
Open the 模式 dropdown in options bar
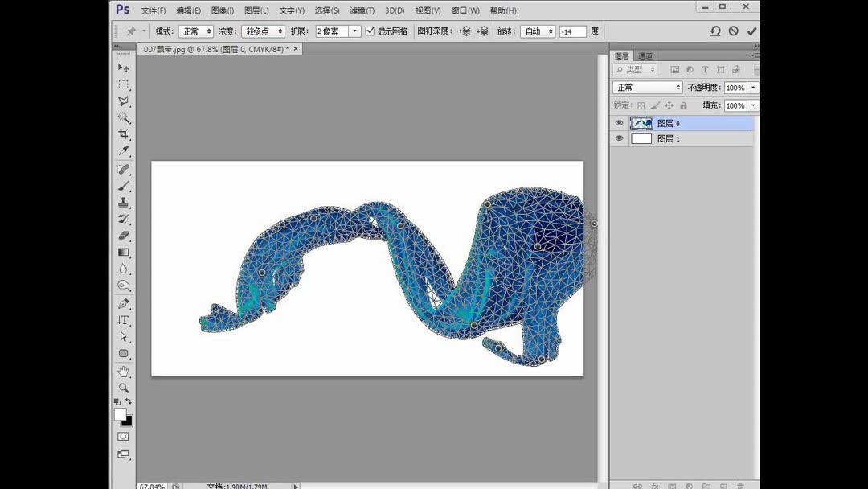[x=195, y=31]
